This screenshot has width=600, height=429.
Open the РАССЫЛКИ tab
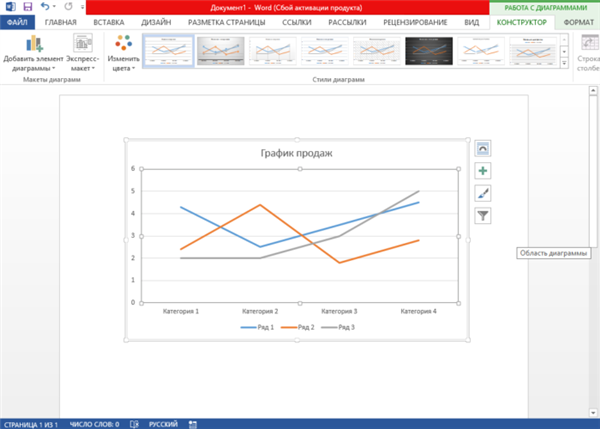point(347,22)
